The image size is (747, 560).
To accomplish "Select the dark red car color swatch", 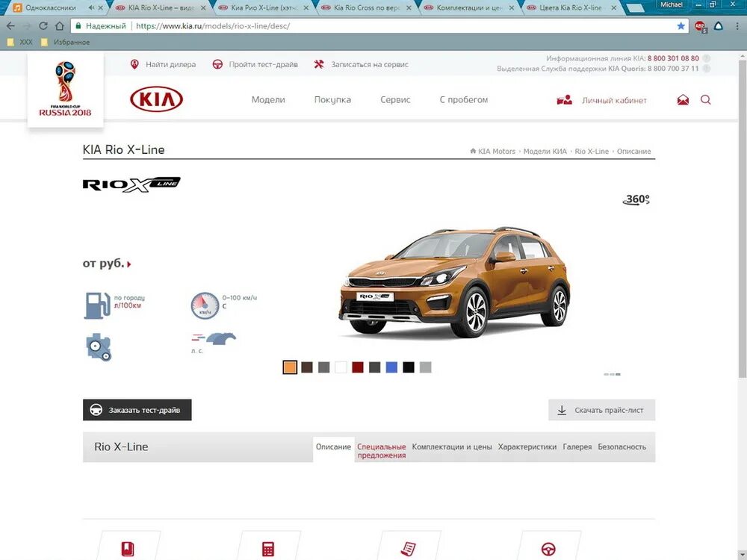I will coord(358,367).
